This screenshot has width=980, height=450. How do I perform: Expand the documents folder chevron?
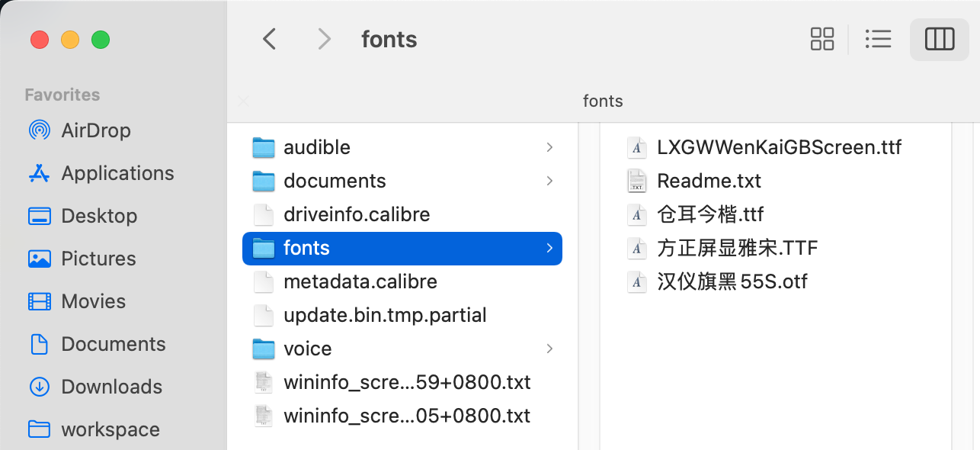(549, 181)
